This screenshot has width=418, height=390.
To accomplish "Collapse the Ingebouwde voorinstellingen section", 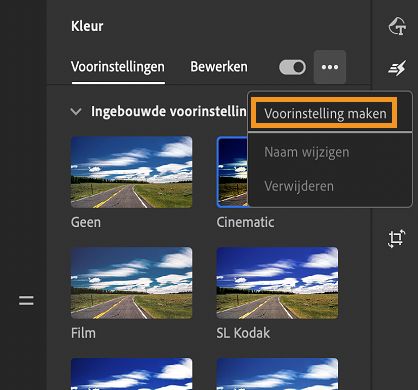I will 76,111.
